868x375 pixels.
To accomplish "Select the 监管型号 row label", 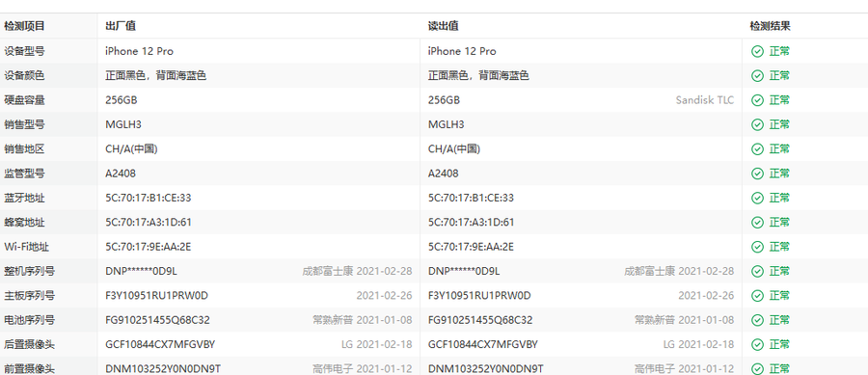I will point(24,174).
